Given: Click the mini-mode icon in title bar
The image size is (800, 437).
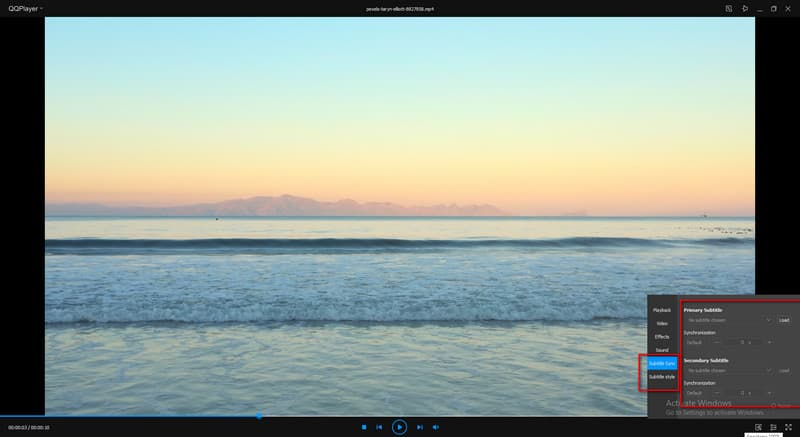Looking at the screenshot, I should coord(729,9).
